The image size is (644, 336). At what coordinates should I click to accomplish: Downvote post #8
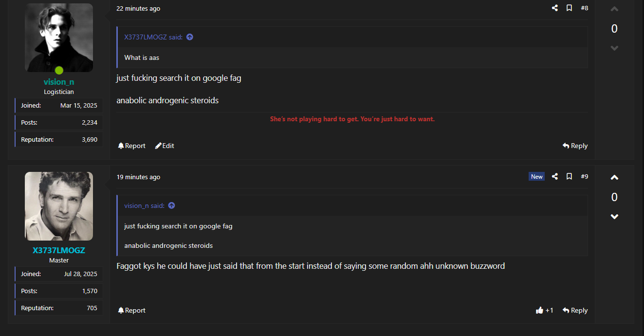point(614,48)
